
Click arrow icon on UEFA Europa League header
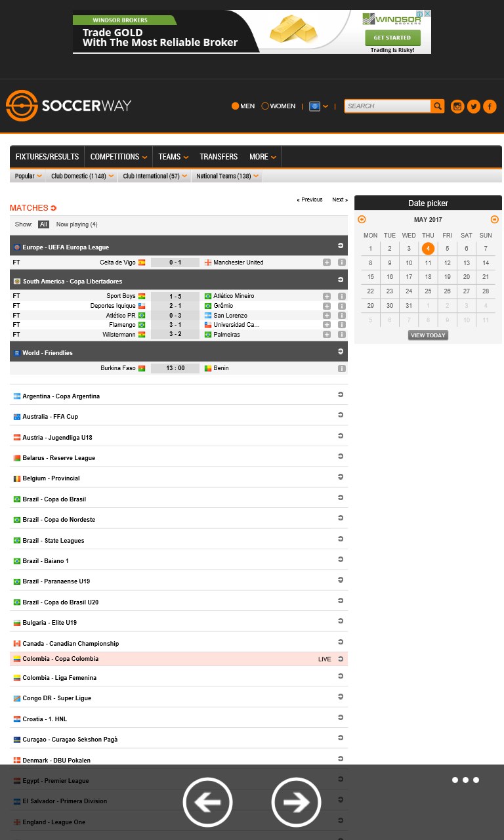click(341, 245)
